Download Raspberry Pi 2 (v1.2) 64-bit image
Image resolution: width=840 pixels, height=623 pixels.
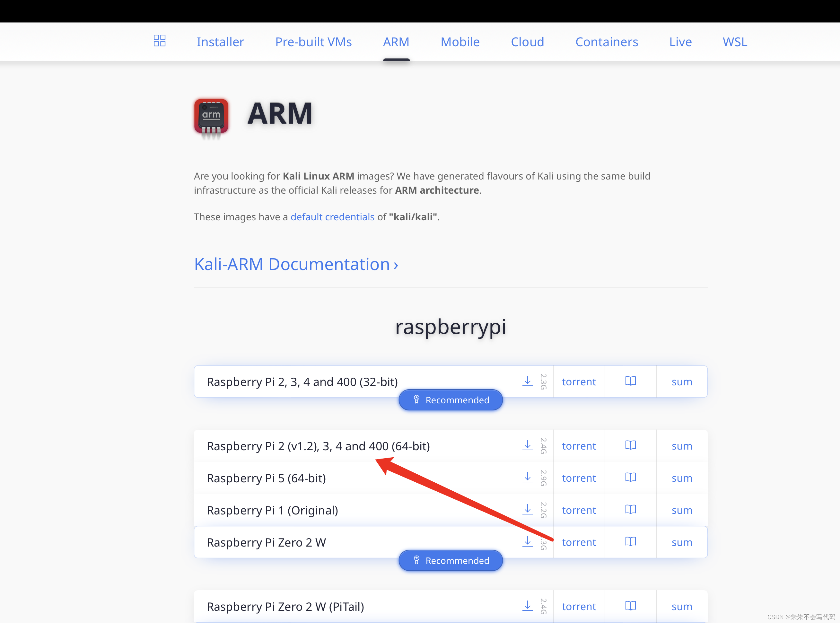point(528,445)
